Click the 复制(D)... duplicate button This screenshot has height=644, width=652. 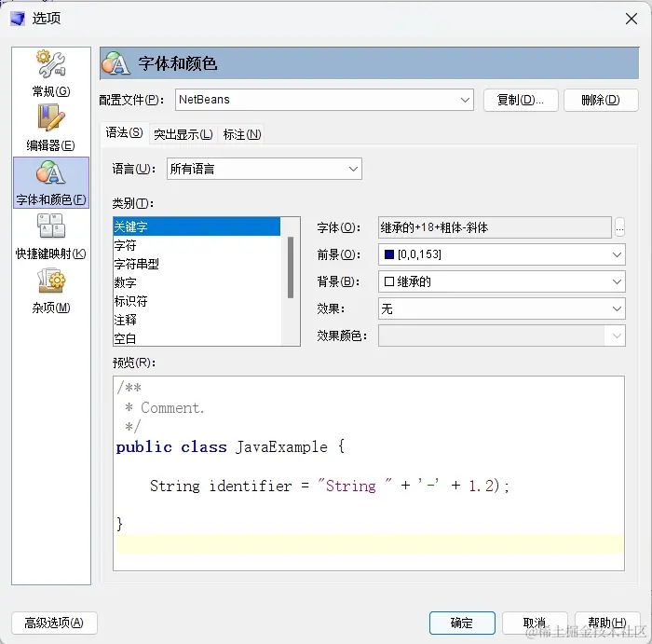point(521,100)
